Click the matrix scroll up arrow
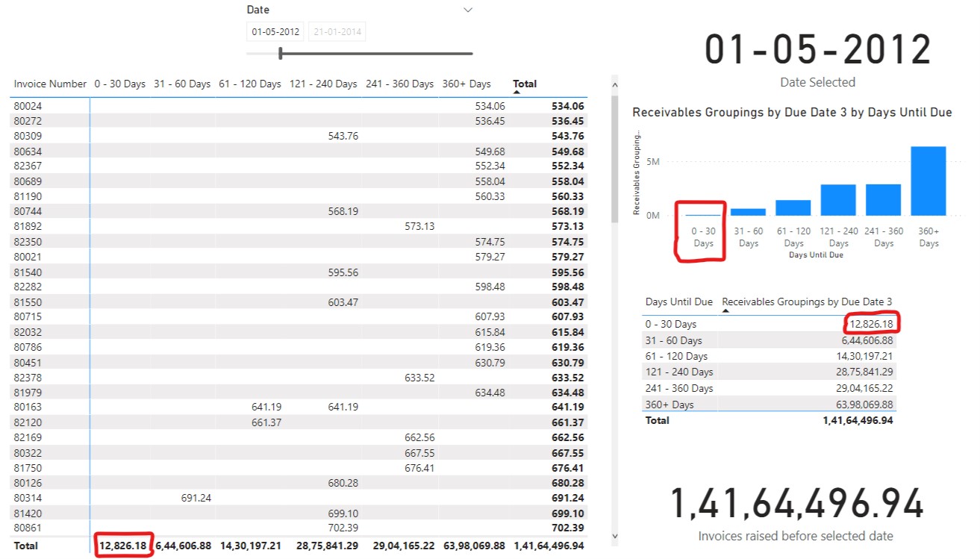Screen dimensions: 980x559 click(615, 86)
